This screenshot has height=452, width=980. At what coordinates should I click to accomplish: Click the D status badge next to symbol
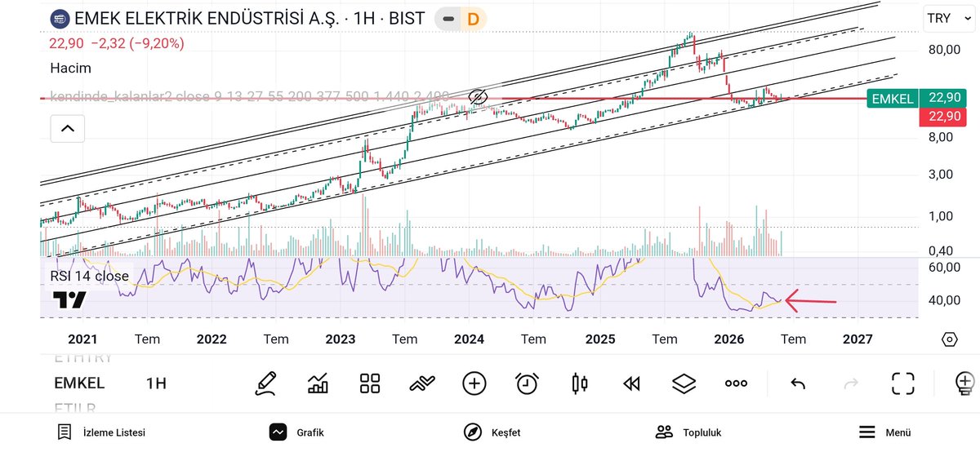(472, 18)
